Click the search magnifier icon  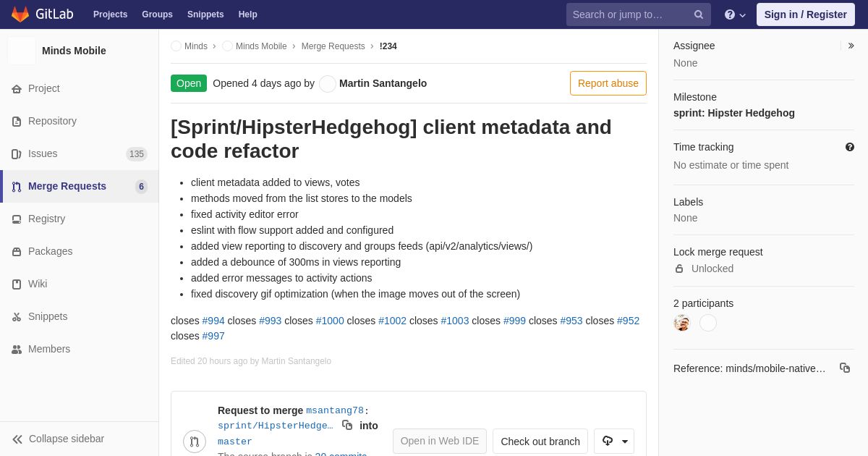pyautogui.click(x=699, y=14)
